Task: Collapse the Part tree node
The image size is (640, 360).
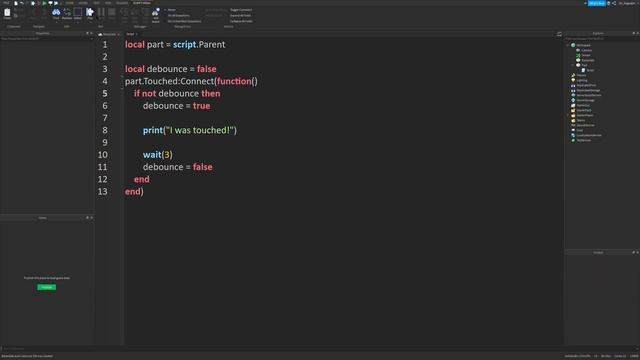Action: (x=573, y=65)
